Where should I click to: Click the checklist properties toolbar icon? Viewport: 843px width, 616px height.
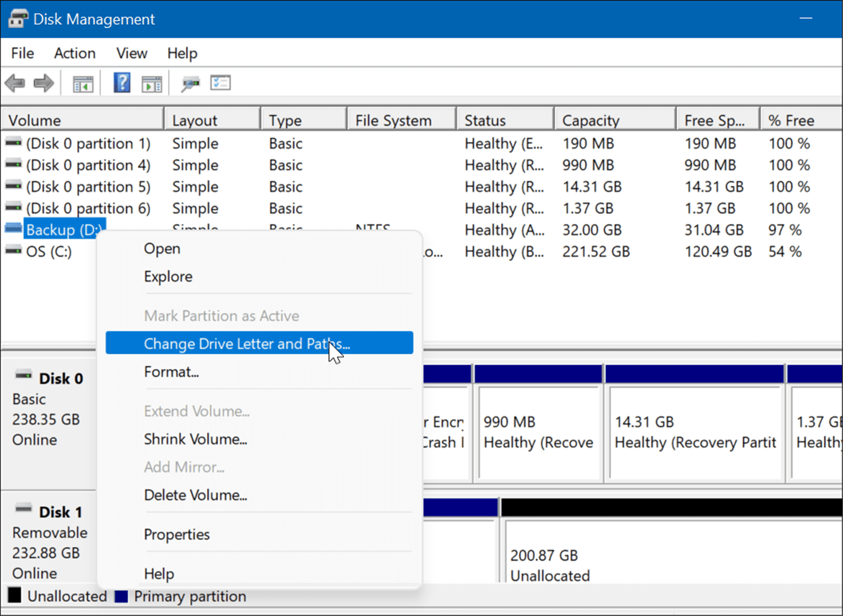(220, 82)
